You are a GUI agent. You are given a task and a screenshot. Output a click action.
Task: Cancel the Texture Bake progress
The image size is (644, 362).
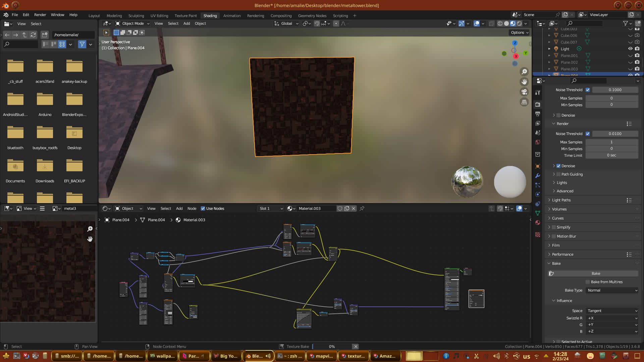[x=356, y=347]
